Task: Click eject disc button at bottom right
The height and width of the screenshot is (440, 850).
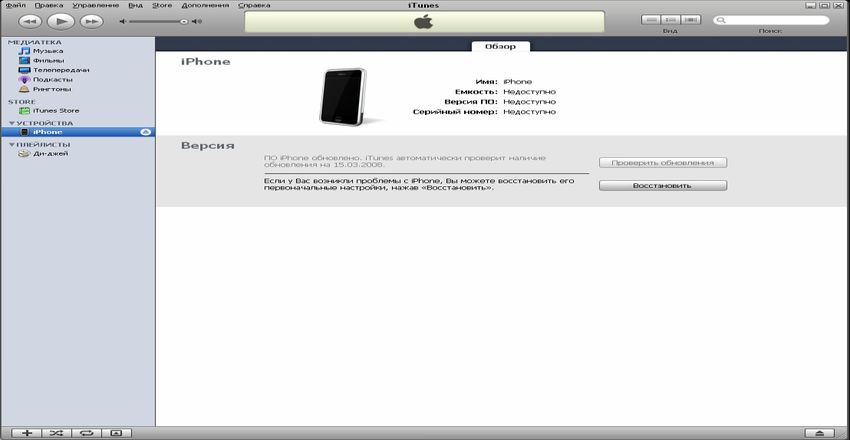Action: click(822, 433)
